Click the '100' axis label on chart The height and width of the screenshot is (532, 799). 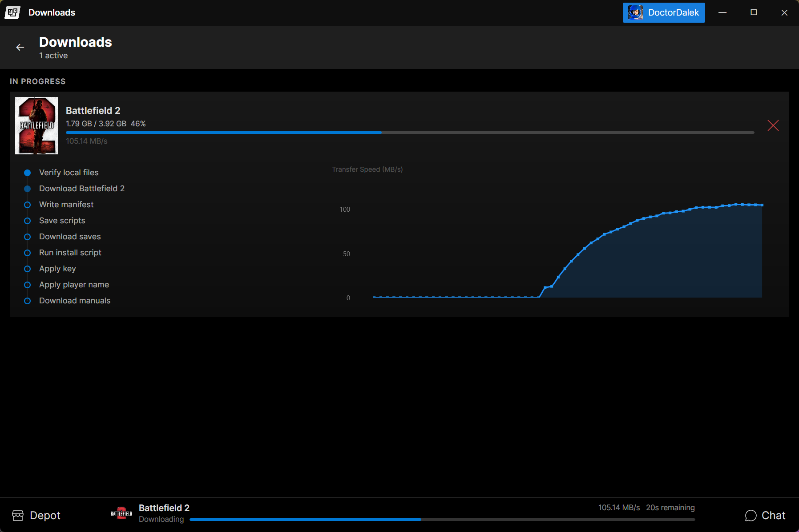point(345,210)
